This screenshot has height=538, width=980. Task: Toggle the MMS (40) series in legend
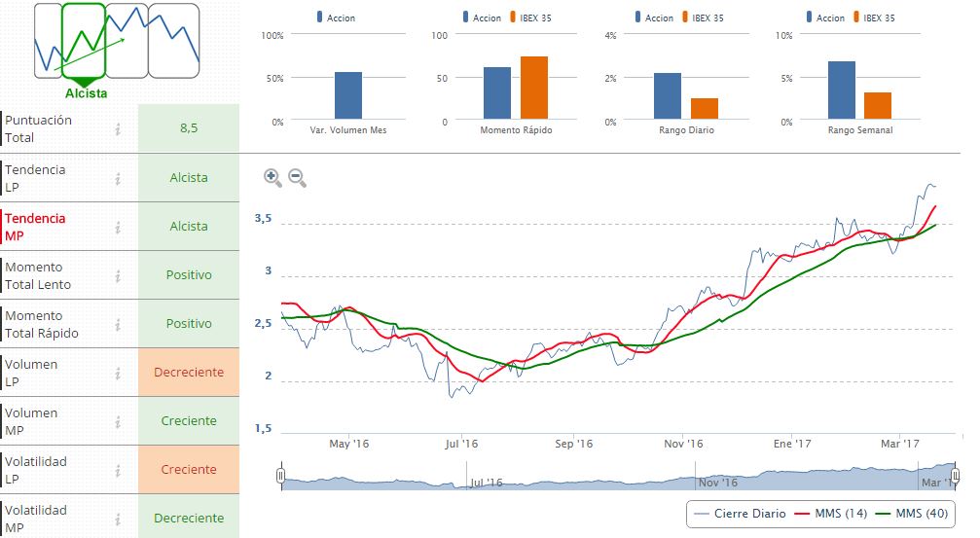[x=908, y=513]
